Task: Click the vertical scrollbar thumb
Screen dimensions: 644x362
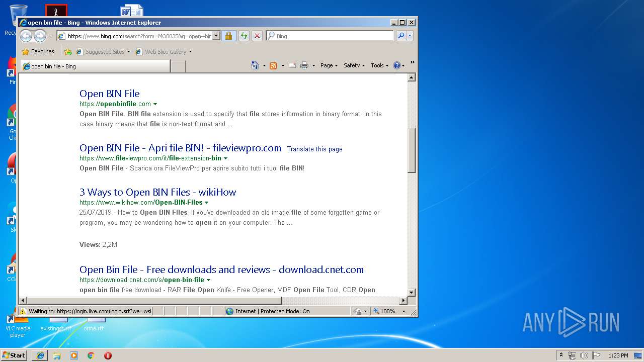Action: [x=412, y=150]
